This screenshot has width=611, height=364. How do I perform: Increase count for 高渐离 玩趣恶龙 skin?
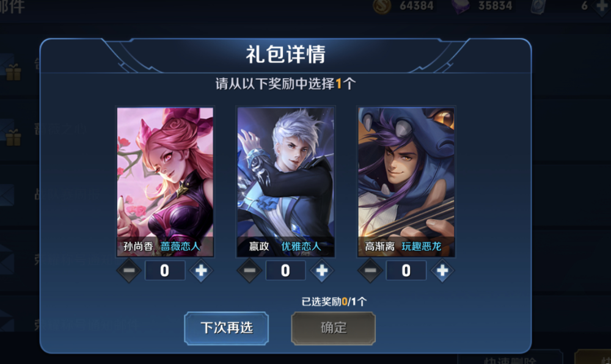point(442,270)
